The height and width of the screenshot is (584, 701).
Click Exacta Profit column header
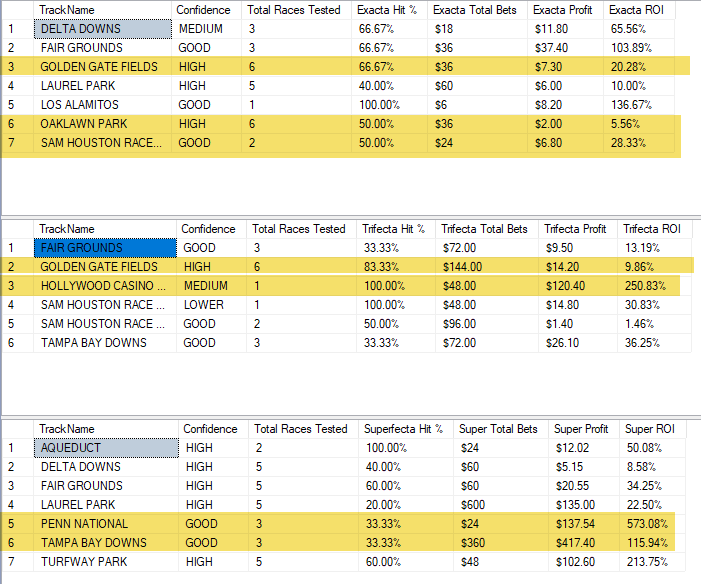[565, 10]
